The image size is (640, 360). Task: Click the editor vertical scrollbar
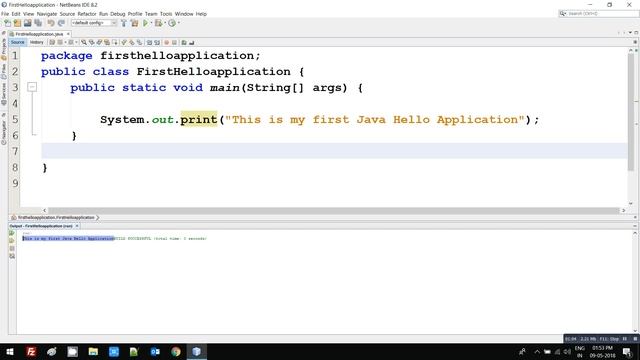coord(631,112)
